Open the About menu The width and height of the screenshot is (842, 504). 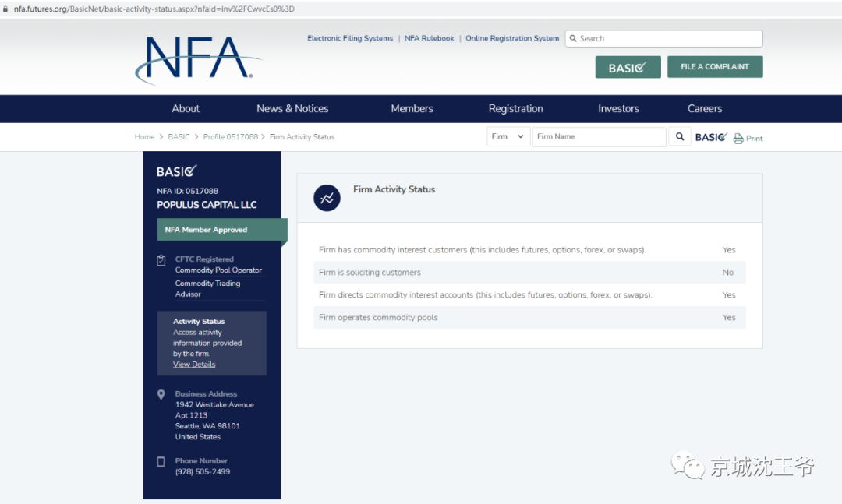186,109
